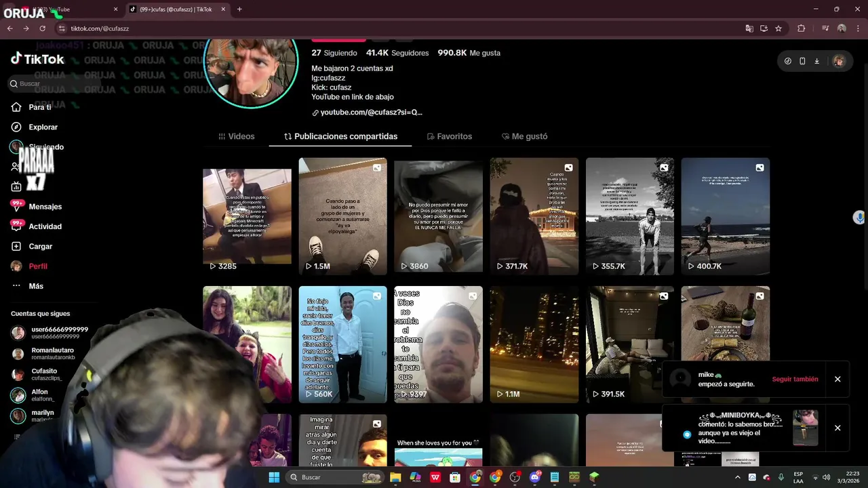868x488 pixels.
Task: Open the post with 560K views
Action: [x=343, y=344]
